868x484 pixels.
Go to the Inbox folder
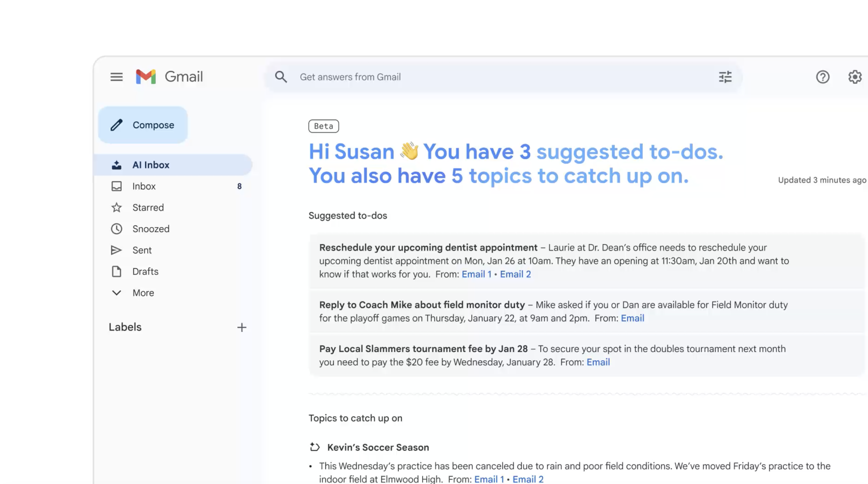tap(144, 186)
